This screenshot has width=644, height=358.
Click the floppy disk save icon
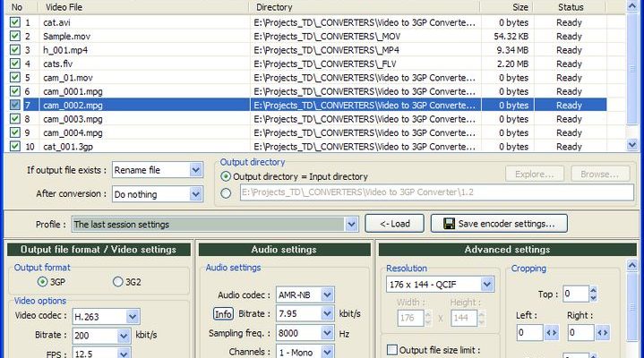449,224
